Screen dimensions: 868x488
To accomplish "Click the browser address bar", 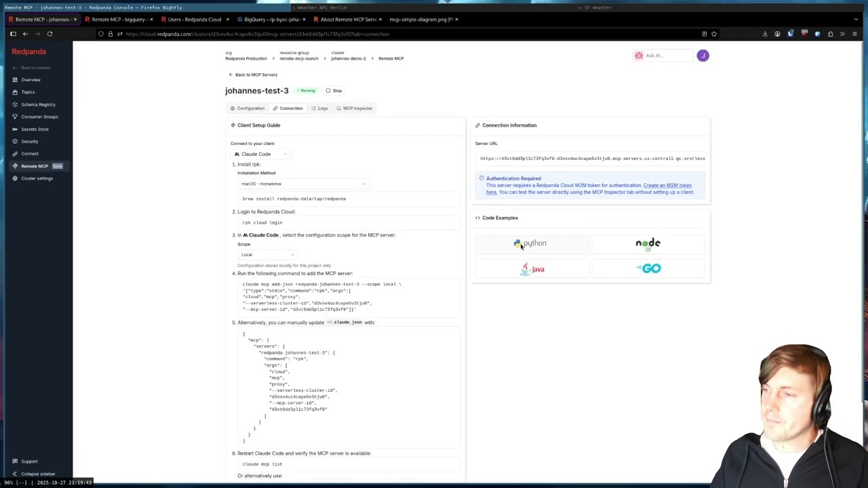I will (407, 34).
